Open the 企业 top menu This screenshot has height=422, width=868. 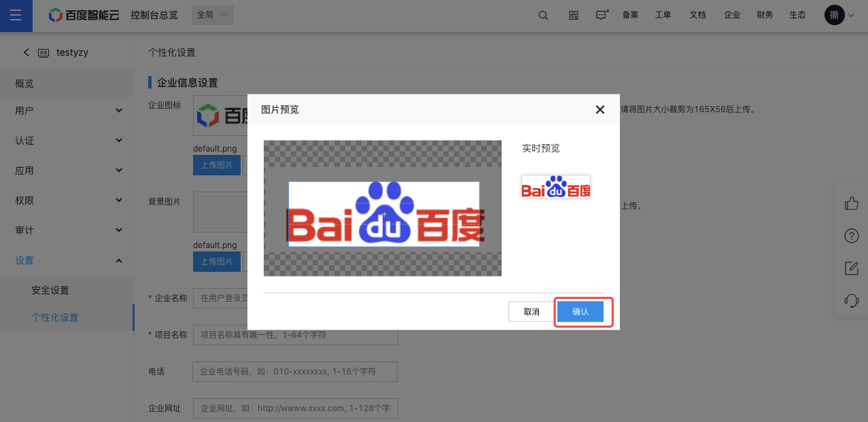click(x=732, y=15)
